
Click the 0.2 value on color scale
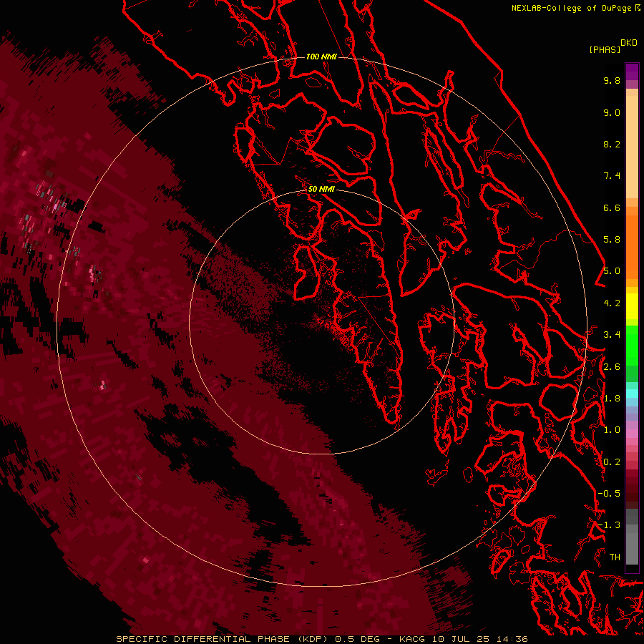click(x=612, y=462)
